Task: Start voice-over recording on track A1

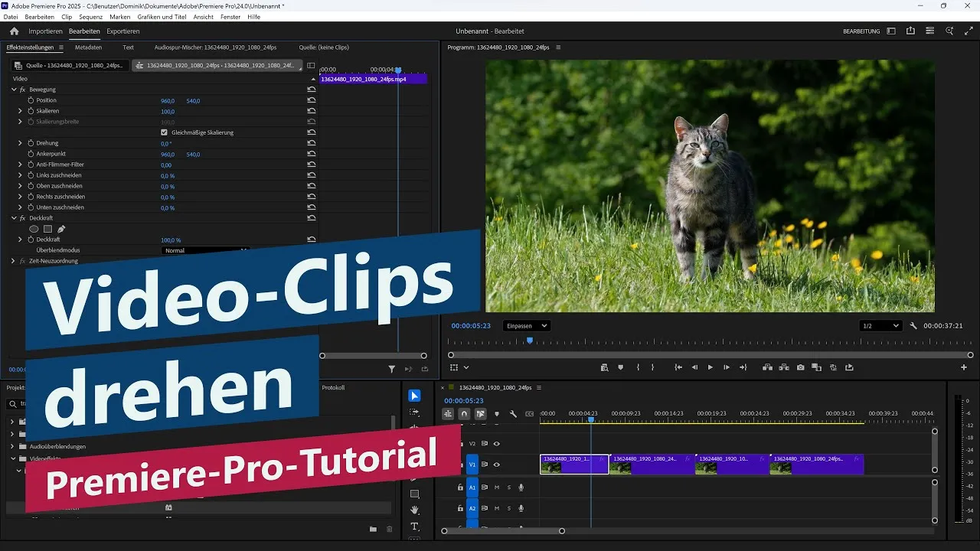Action: [x=522, y=487]
